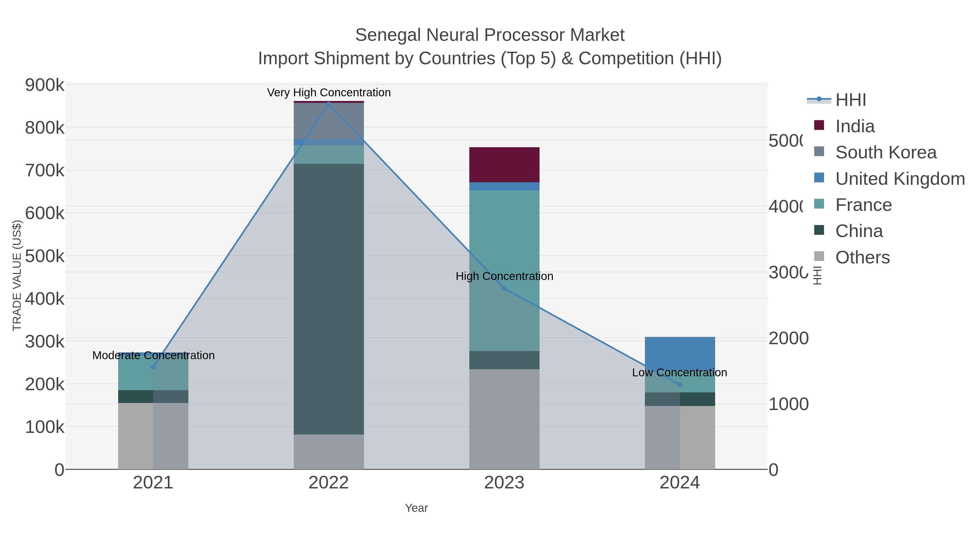Viewport: 980px width, 551px height.
Task: Click the 'Very High Concentration' annotation
Action: (329, 93)
